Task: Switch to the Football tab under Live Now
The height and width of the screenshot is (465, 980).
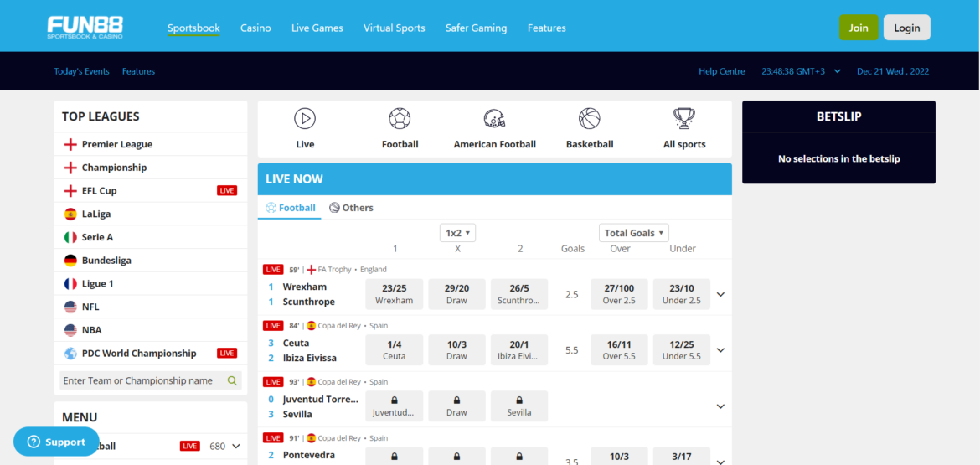Action: pyautogui.click(x=291, y=208)
